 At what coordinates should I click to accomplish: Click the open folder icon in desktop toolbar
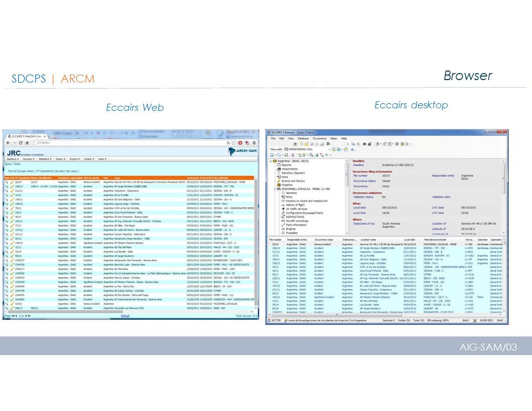click(x=306, y=144)
